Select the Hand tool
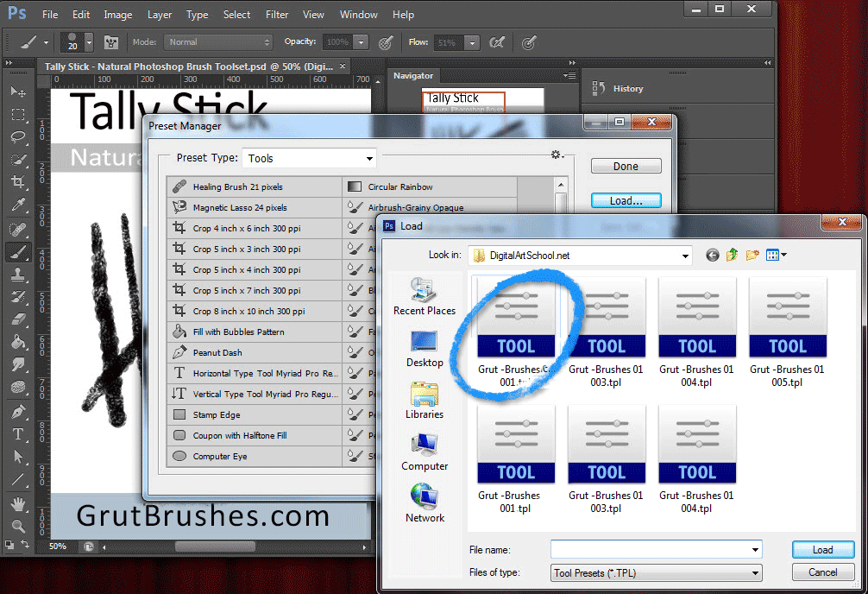The width and height of the screenshot is (868, 594). (17, 504)
